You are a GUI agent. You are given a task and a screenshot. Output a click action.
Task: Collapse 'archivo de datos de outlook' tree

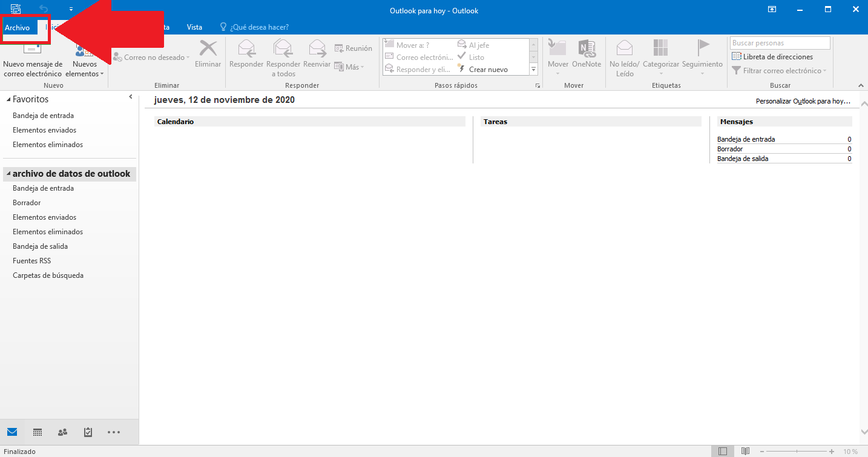[8, 174]
